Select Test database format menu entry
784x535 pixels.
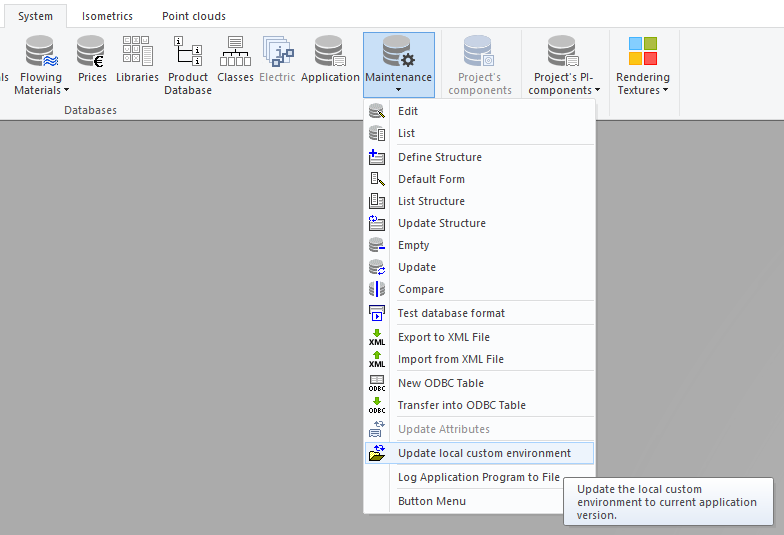[451, 313]
